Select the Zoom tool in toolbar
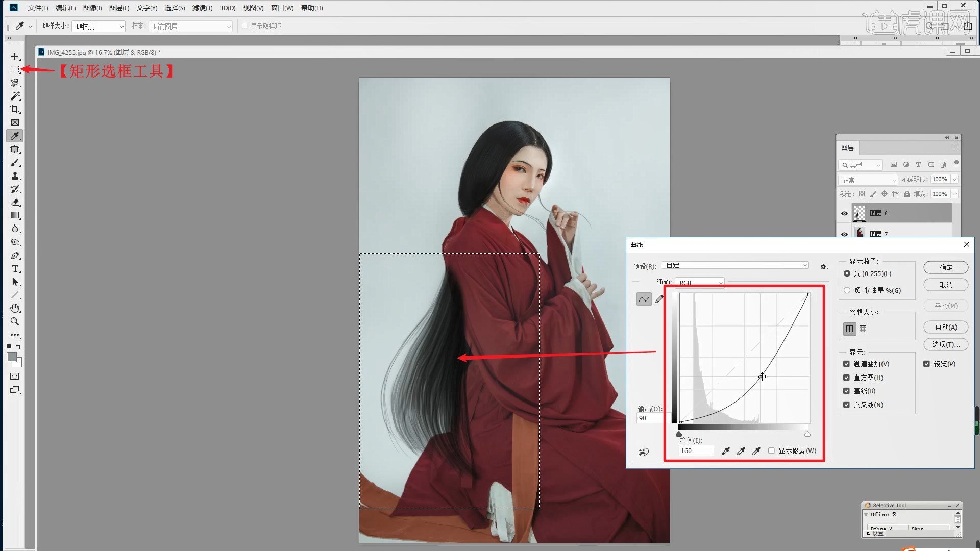Image resolution: width=980 pixels, height=551 pixels. tap(15, 322)
